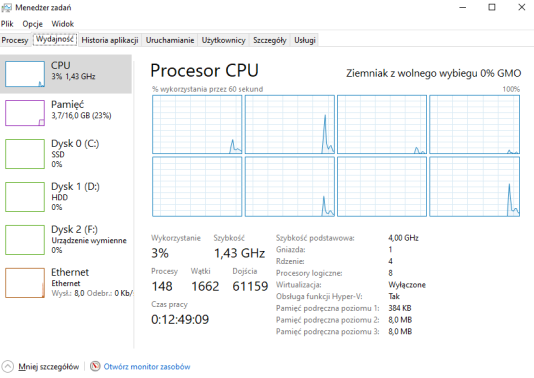Screen dimensions: 534x378
Task: Select the CPU performance thumbnail graph
Action: (25, 74)
